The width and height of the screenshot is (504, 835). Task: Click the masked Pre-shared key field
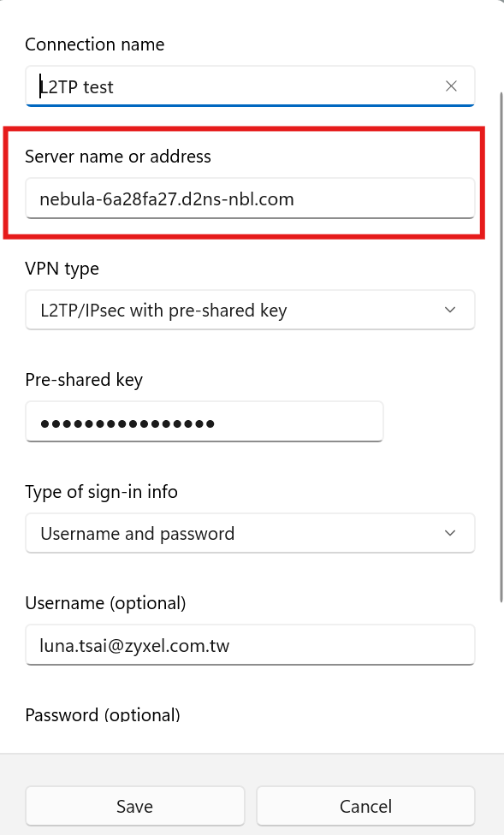click(x=205, y=423)
